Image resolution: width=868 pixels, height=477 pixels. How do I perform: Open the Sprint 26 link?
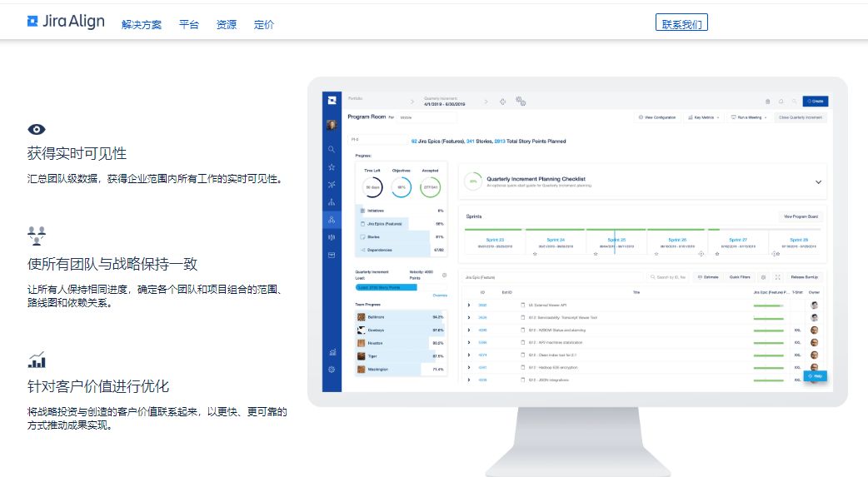[x=677, y=240]
